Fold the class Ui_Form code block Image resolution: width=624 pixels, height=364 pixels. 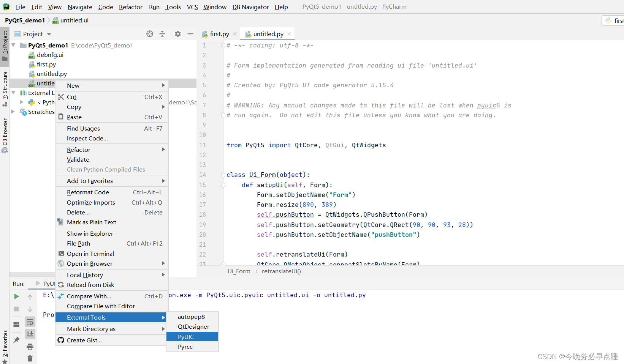coord(223,175)
